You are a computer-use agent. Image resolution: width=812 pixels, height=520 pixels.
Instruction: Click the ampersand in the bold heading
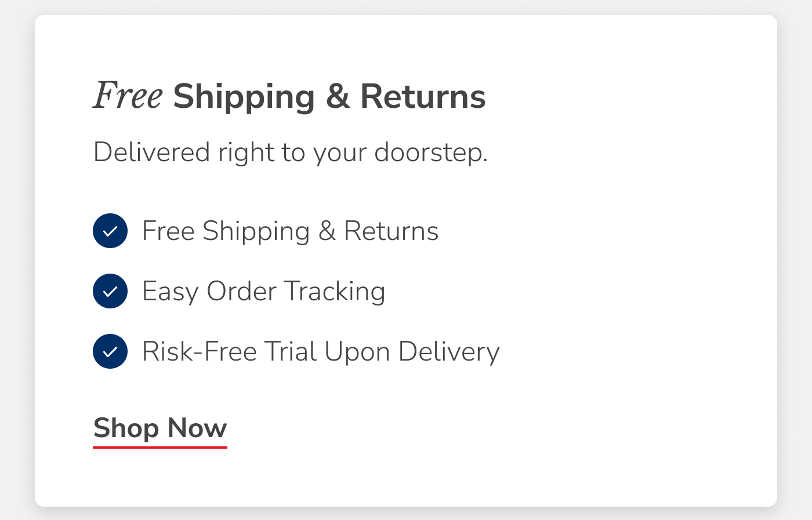pos(338,96)
